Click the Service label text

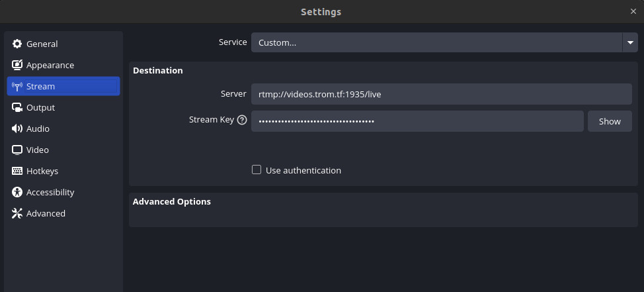click(x=233, y=42)
